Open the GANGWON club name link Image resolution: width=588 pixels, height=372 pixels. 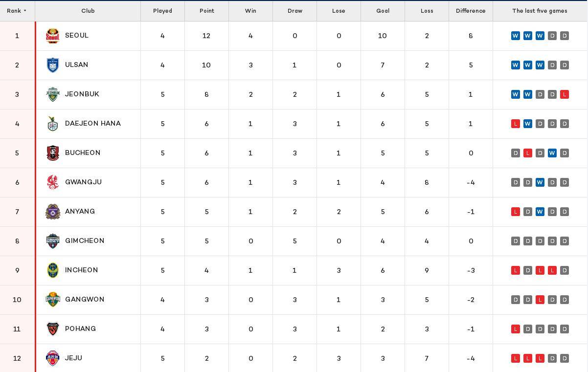(x=85, y=300)
